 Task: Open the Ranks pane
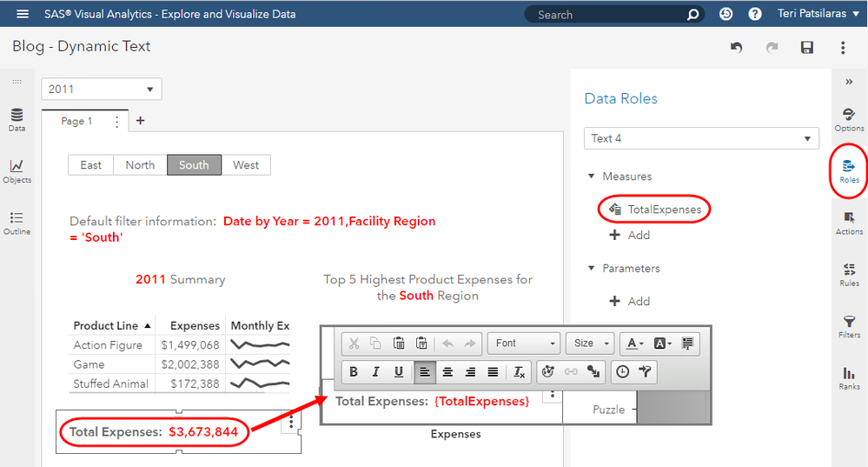pos(849,377)
